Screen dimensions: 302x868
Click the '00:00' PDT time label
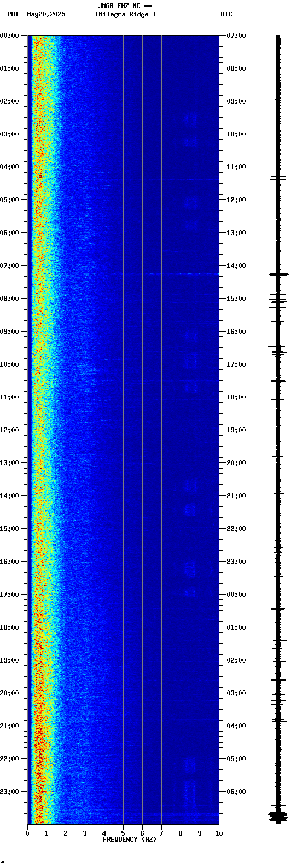(x=9, y=36)
